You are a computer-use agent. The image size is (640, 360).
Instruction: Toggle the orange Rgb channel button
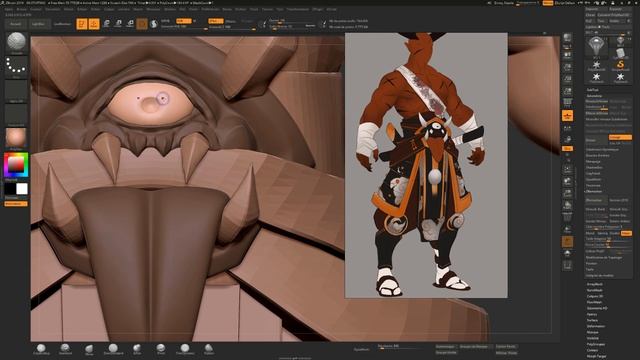[x=183, y=21]
